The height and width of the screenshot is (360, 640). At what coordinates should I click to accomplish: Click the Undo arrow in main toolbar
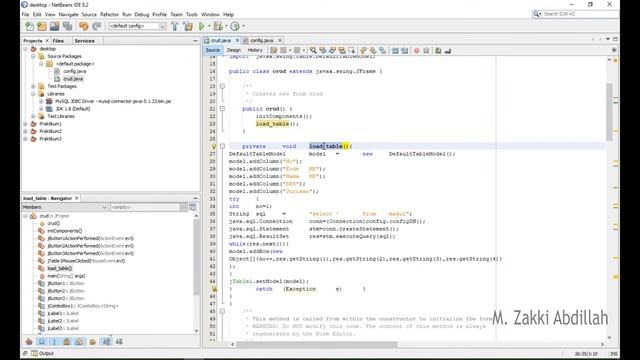click(x=84, y=26)
